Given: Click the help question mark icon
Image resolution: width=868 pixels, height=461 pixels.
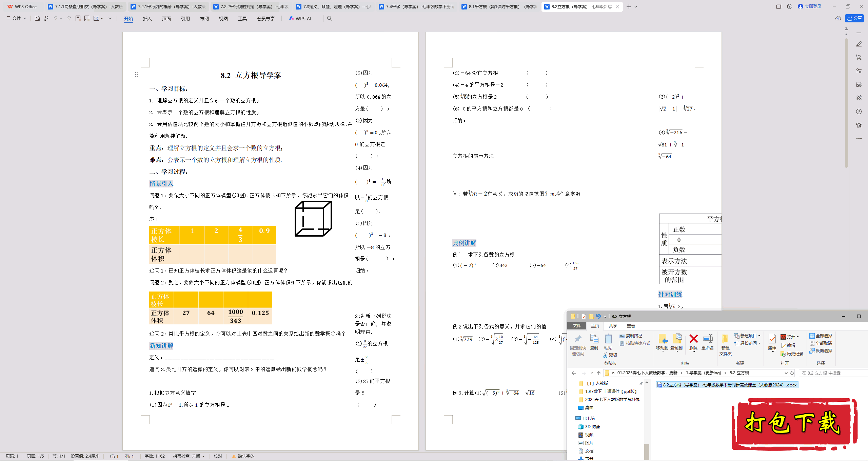Looking at the screenshot, I should pyautogui.click(x=859, y=112).
